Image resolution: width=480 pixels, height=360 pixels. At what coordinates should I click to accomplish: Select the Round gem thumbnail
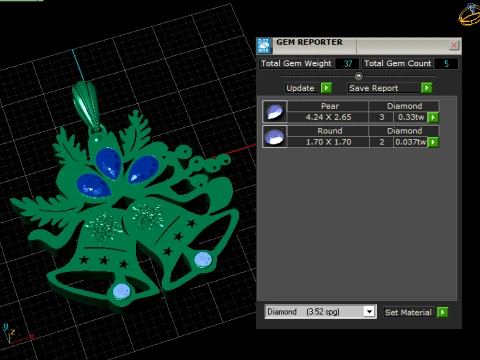click(274, 136)
